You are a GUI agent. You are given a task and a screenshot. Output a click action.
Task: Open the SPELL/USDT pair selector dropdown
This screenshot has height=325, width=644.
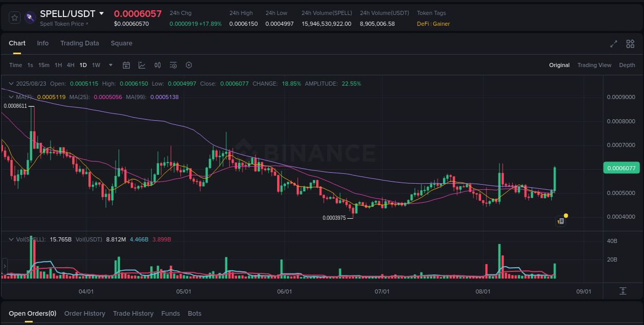tap(101, 14)
